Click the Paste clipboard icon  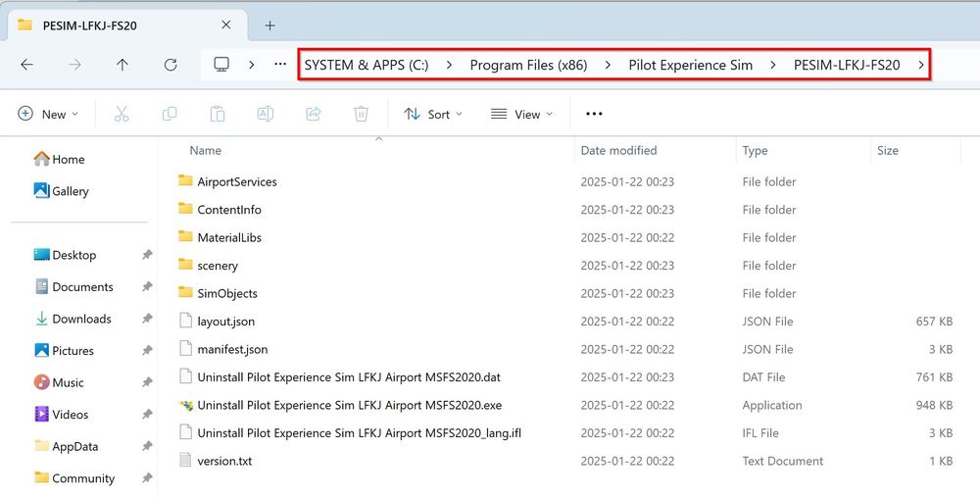(218, 114)
